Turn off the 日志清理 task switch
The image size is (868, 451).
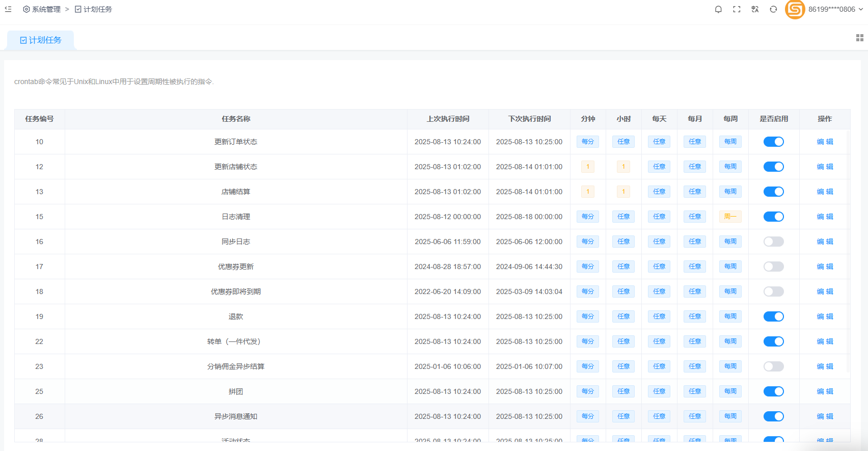click(773, 217)
